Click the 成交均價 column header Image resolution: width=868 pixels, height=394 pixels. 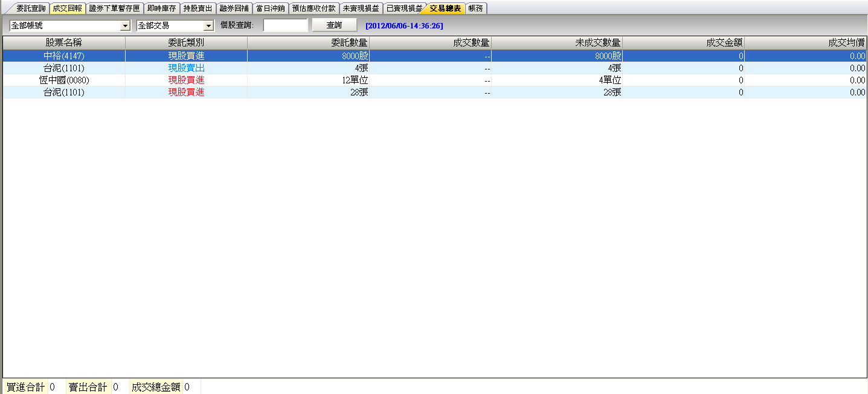(806, 43)
